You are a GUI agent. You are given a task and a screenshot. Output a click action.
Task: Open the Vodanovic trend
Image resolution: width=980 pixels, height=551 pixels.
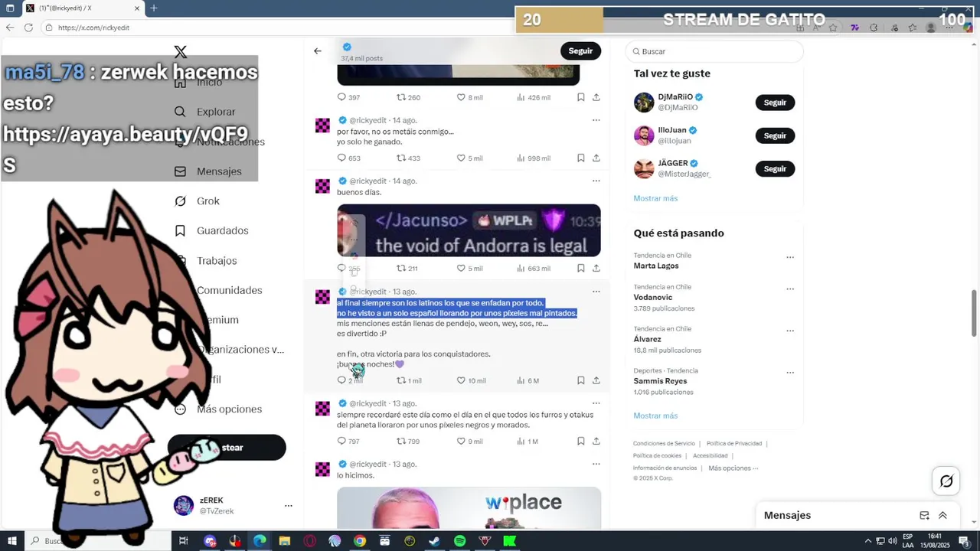coord(653,297)
